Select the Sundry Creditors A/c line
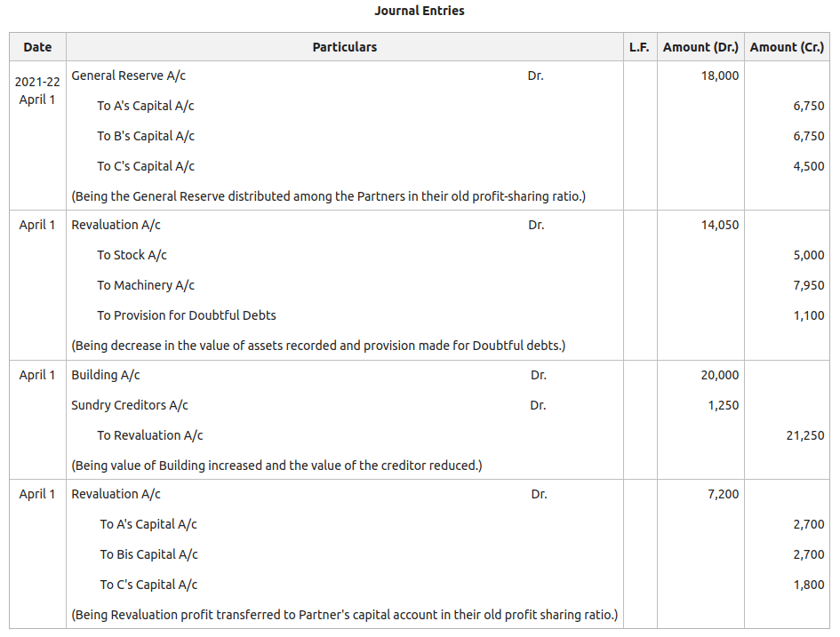Image resolution: width=840 pixels, height=637 pixels. pos(128,405)
